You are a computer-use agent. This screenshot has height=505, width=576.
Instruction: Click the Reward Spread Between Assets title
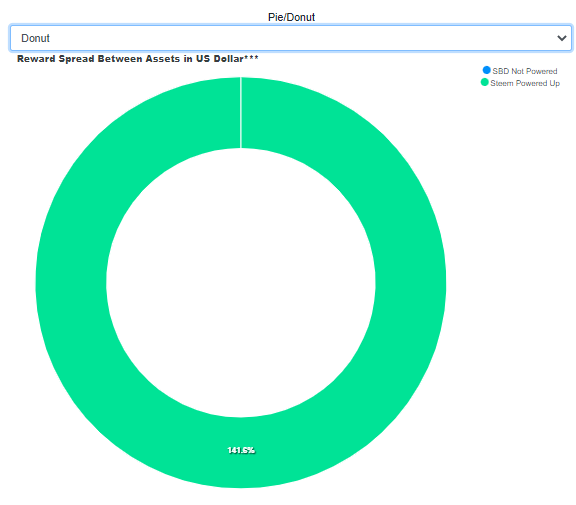[138, 59]
